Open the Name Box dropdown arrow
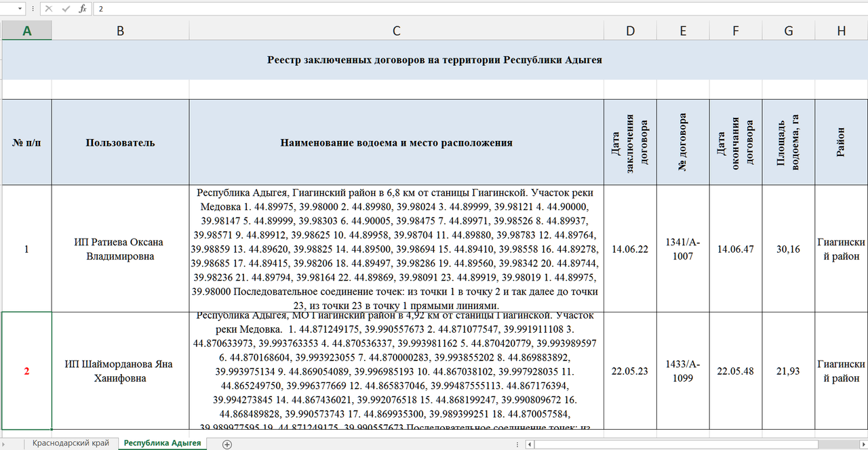The width and height of the screenshot is (868, 450). [18, 9]
